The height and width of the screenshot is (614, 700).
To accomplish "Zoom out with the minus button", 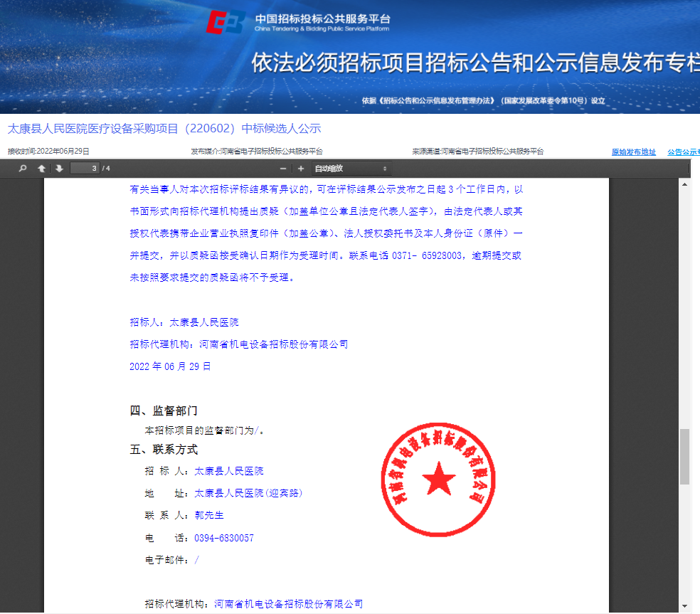I will [x=283, y=169].
